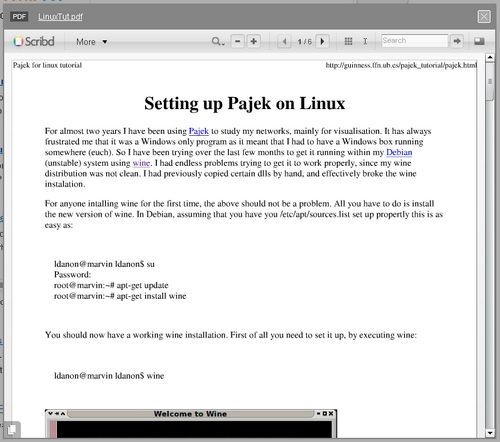Follow the Pajek hyperlink

(x=199, y=131)
